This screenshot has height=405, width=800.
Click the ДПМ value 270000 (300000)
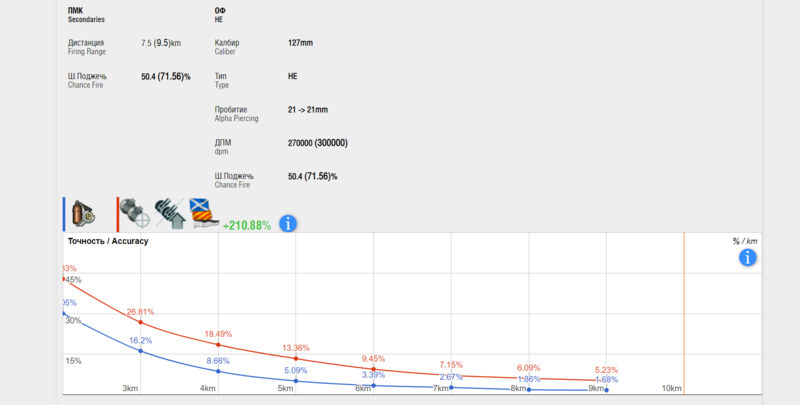tap(318, 143)
